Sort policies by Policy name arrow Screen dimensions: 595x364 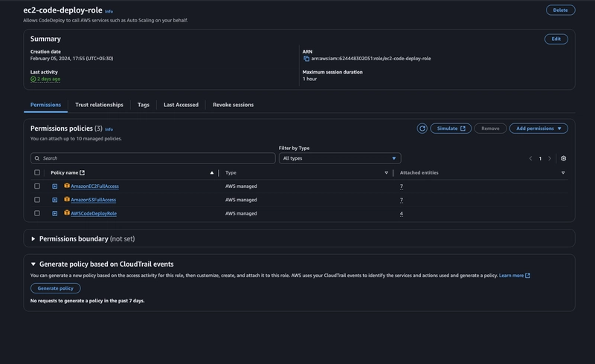(212, 173)
